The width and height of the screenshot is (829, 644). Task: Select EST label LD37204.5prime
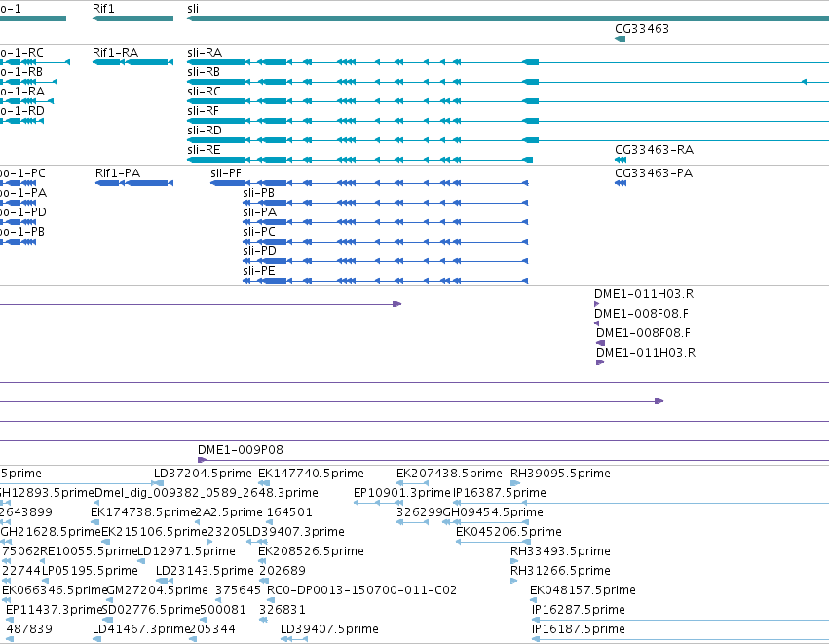coord(203,474)
